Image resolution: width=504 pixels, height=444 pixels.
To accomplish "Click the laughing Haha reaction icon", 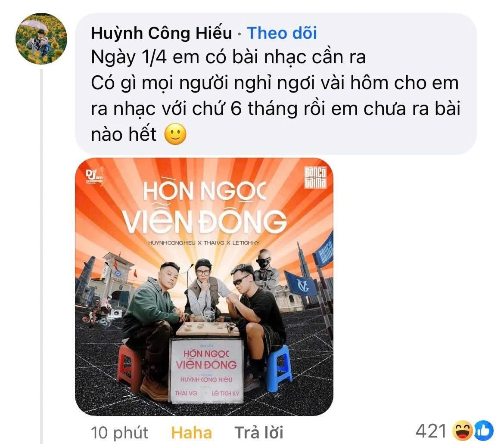I will click(462, 431).
